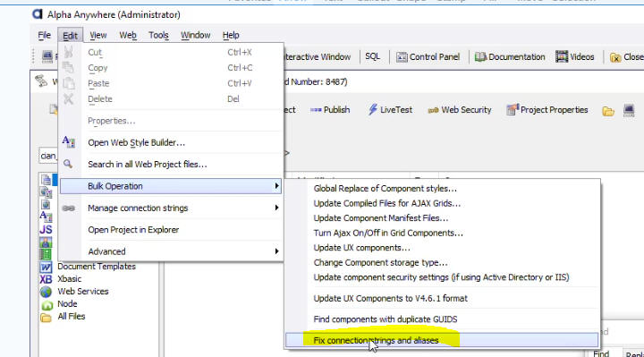Click the Publish arrows icon
The width and height of the screenshot is (644, 357).
(x=316, y=110)
